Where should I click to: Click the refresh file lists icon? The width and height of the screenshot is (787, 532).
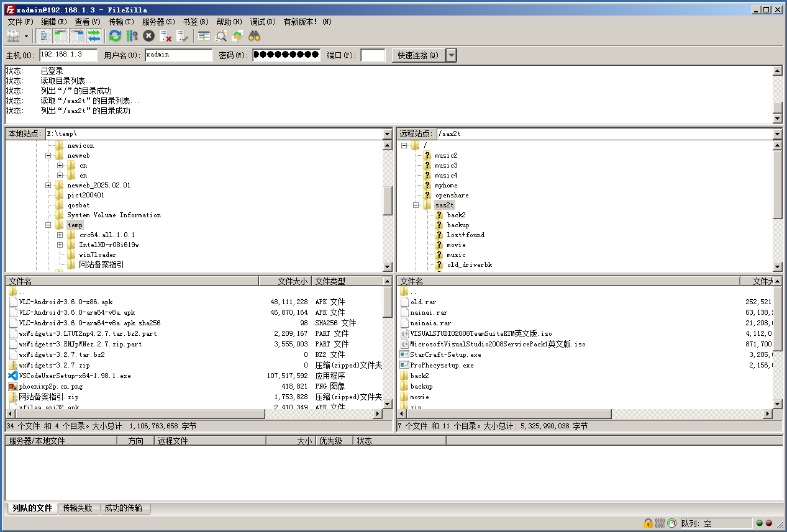115,36
